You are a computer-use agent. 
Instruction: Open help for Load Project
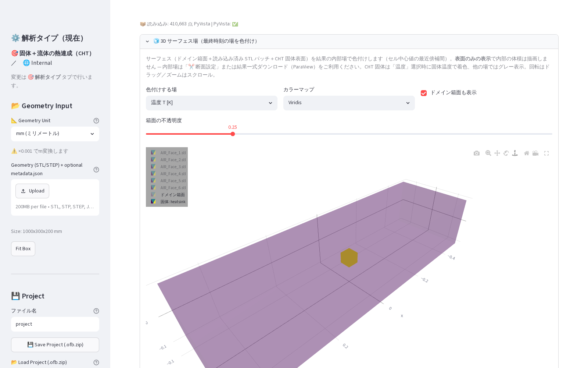[96, 362]
